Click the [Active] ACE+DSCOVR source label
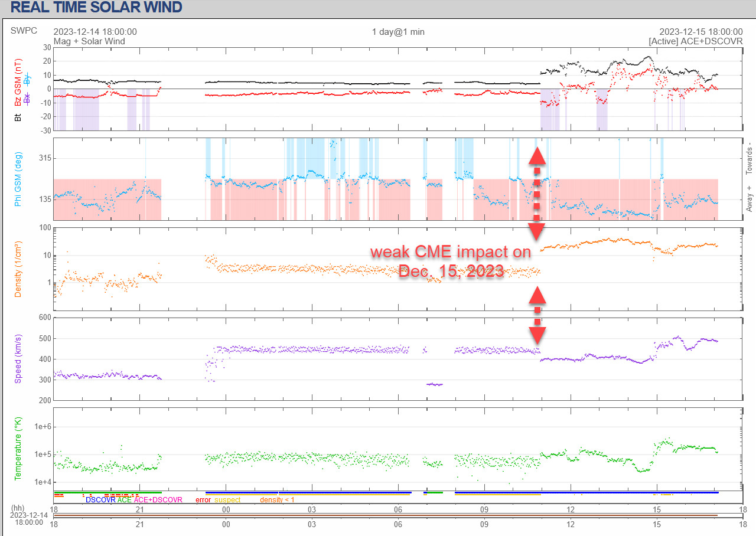This screenshot has height=536, width=756. [696, 41]
